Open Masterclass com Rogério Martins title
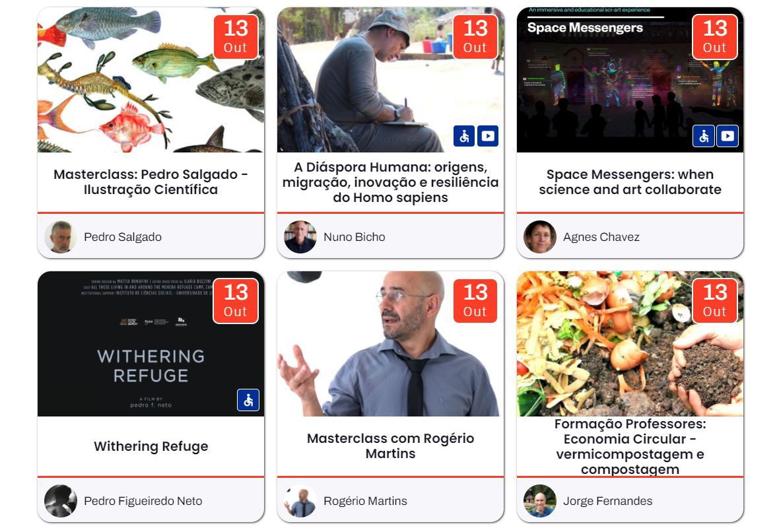Screen dimensions: 779x532 click(x=391, y=446)
